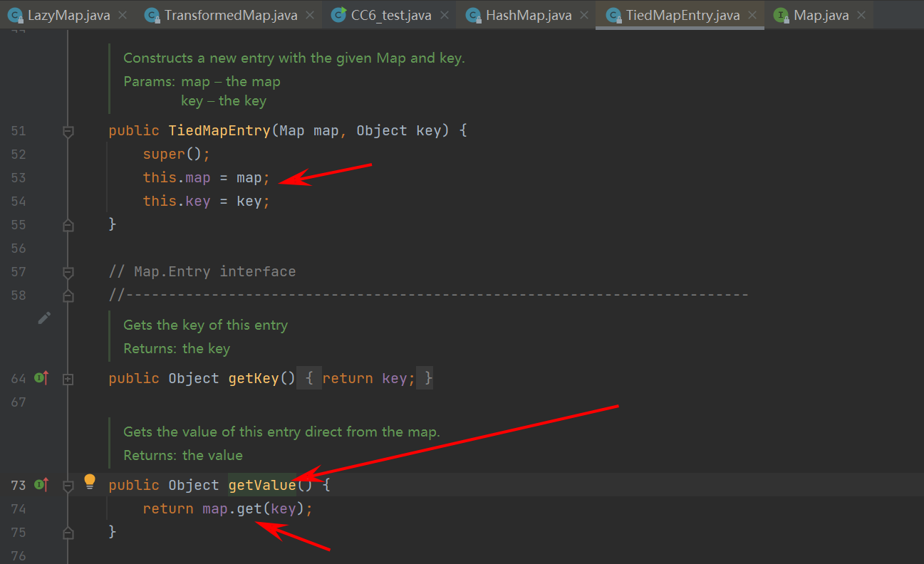The height and width of the screenshot is (564, 924).
Task: Click the HashMap.java class file icon
Action: (x=472, y=15)
